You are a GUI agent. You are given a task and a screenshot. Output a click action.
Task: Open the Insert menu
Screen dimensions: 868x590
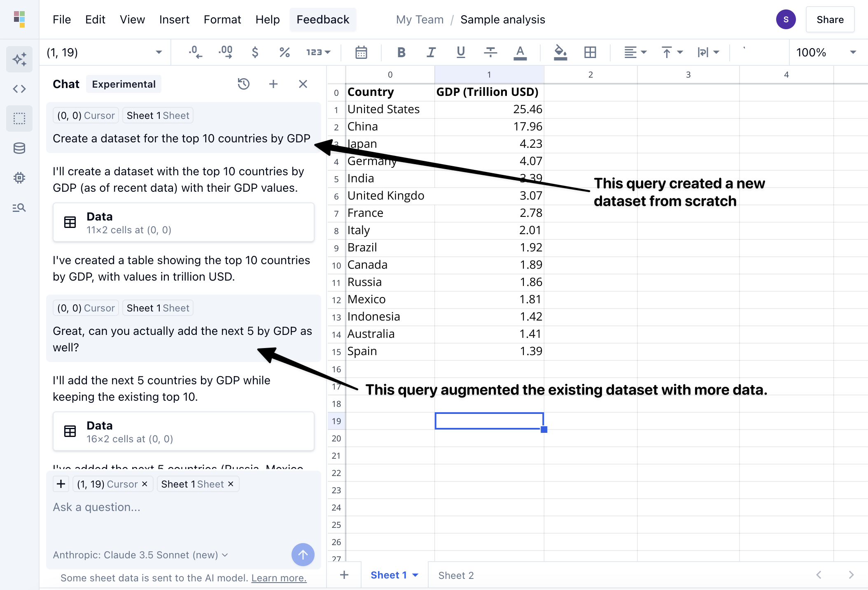[174, 19]
